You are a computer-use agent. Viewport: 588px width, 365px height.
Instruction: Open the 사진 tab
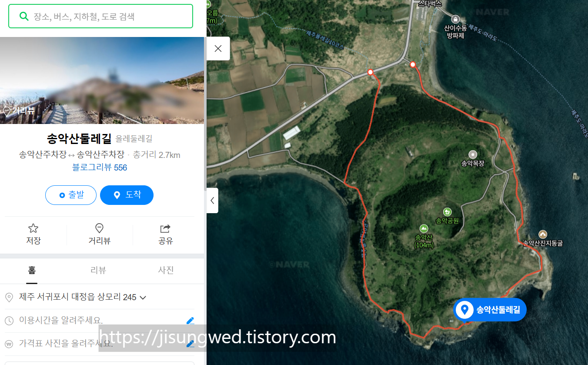click(166, 270)
